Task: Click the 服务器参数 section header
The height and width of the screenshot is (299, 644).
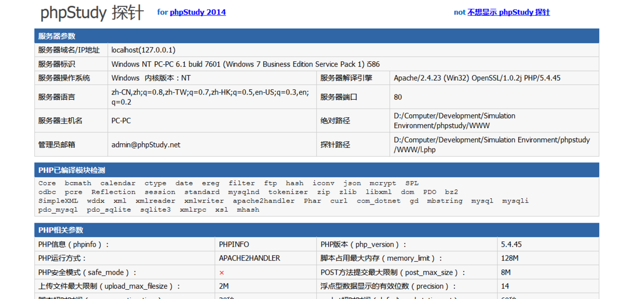Action: coord(316,36)
